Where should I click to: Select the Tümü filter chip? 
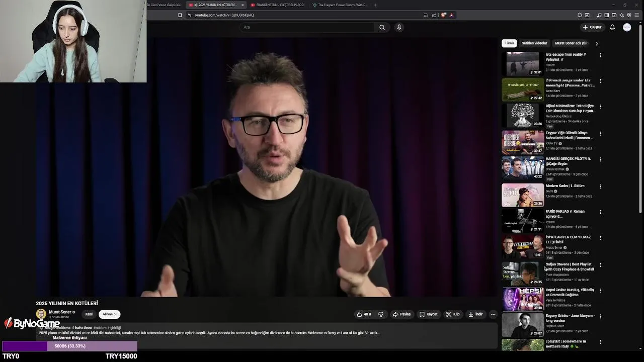tap(509, 43)
